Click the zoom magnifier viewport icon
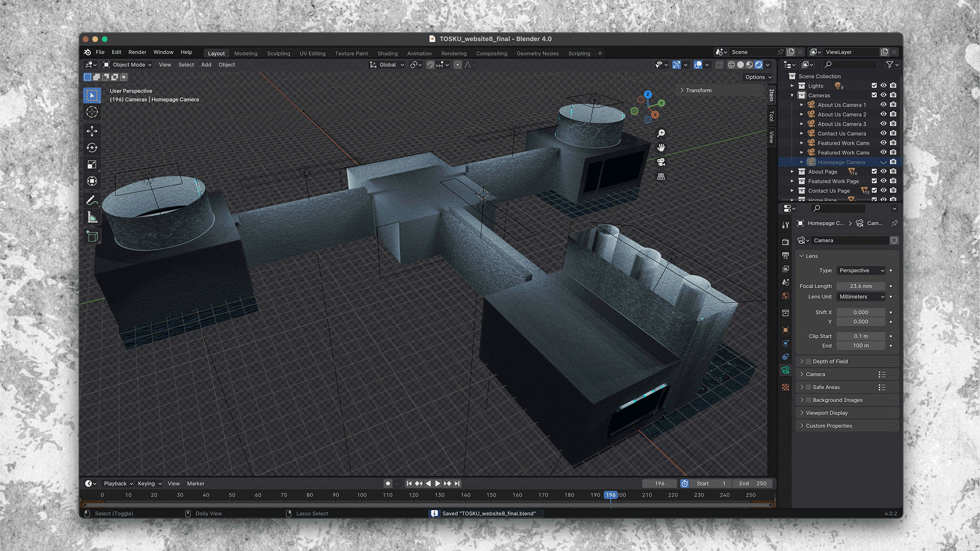 pos(661,133)
